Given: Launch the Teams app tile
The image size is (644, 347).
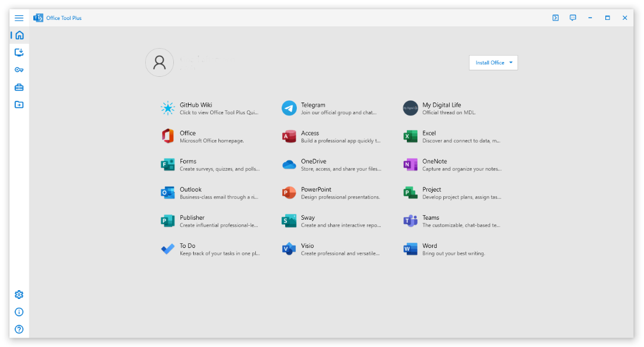Looking at the screenshot, I should click(x=453, y=221).
